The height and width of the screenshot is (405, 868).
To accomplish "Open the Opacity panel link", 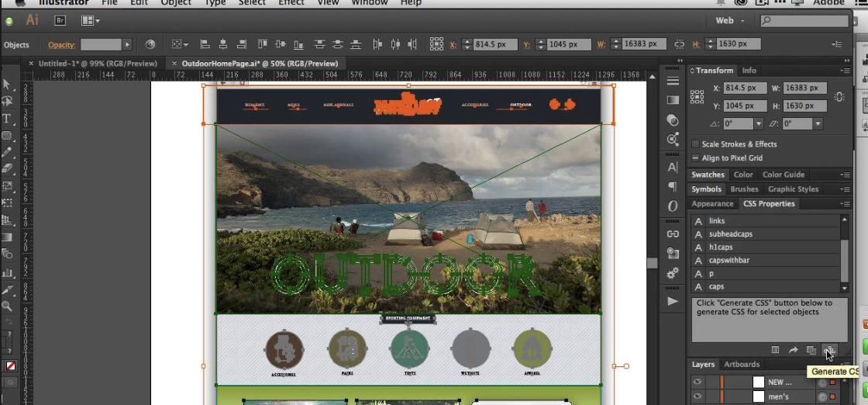I will [61, 45].
